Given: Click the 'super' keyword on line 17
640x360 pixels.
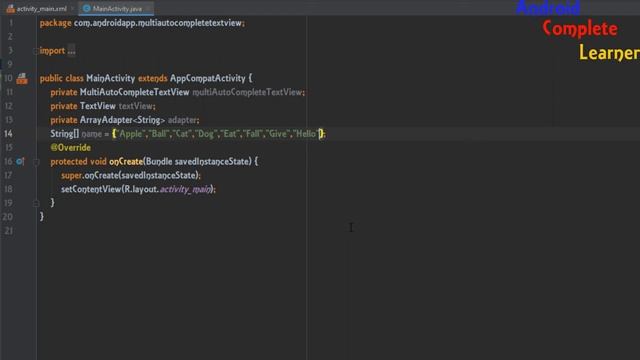Looking at the screenshot, I should (x=71, y=176).
